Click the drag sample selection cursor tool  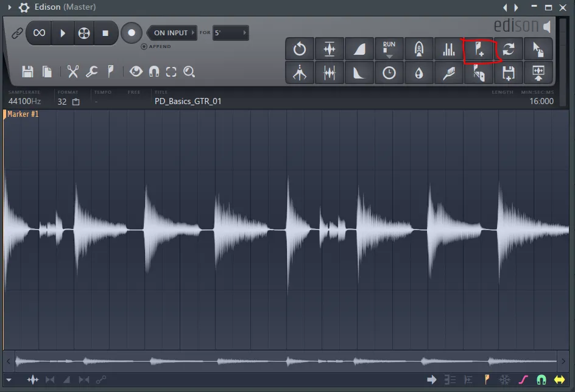tap(538, 49)
